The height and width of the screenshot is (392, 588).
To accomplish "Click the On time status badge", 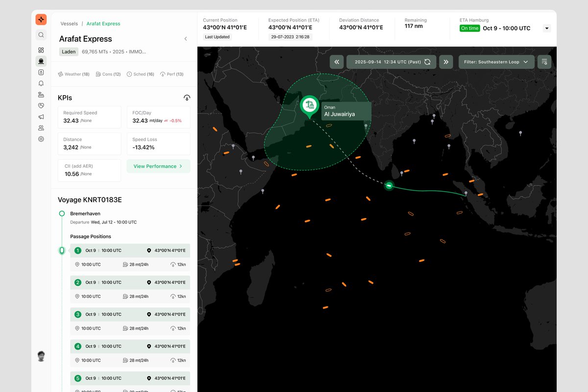I will coord(470,28).
